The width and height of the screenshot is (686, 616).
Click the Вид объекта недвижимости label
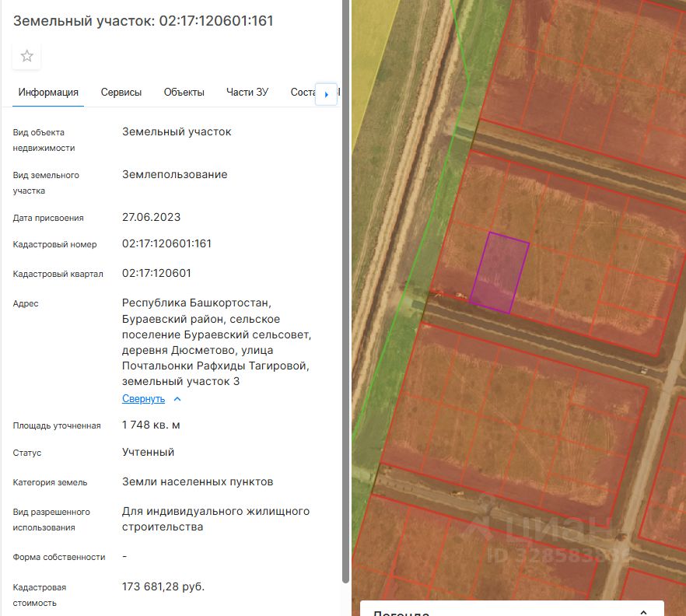pos(44,140)
